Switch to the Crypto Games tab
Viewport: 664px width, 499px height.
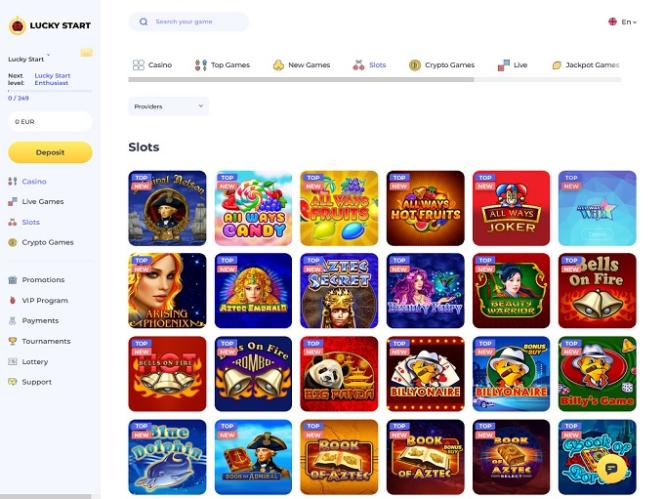(442, 65)
